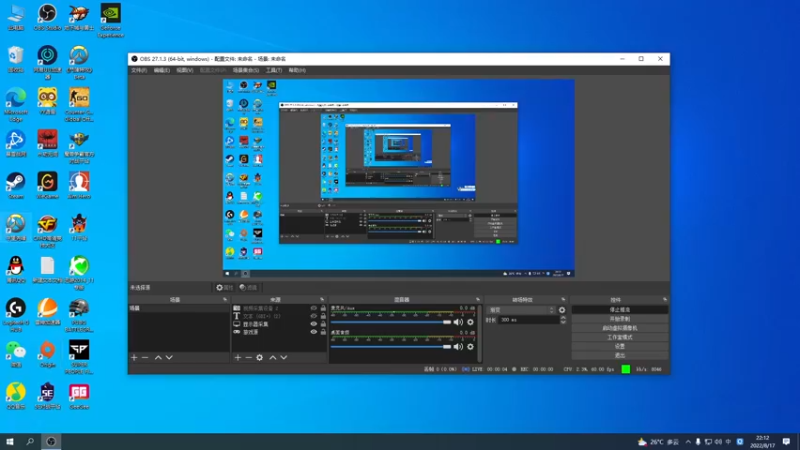Toggle visibility of the 视频采集设备 source
The width and height of the screenshot is (800, 450).
314,308
